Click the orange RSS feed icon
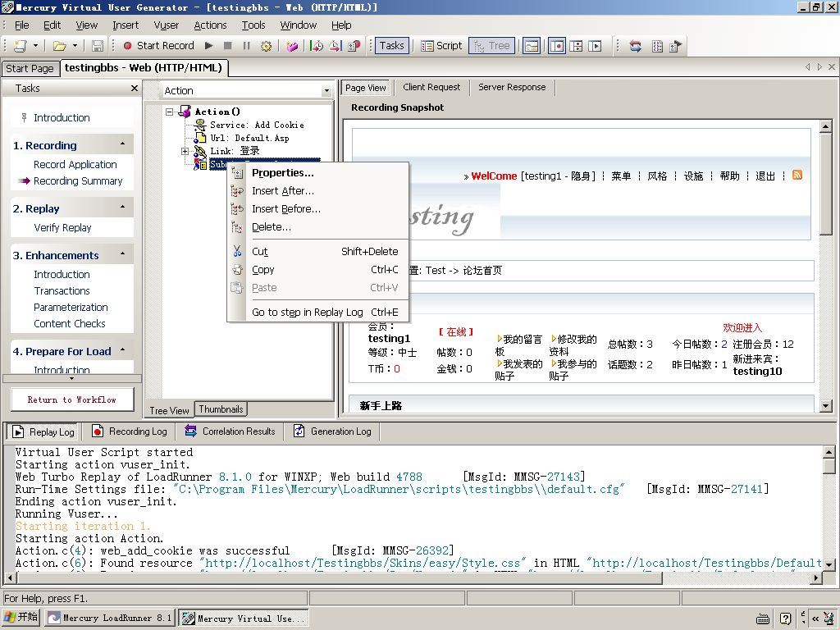 click(x=797, y=176)
